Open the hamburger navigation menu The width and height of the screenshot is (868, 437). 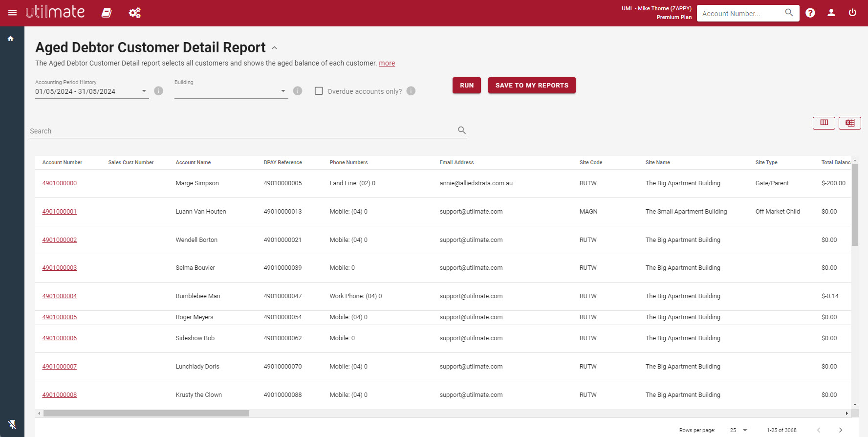12,13
